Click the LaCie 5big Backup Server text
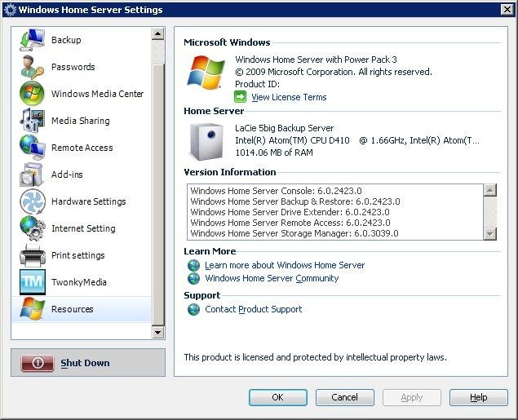The image size is (518, 420). click(285, 128)
